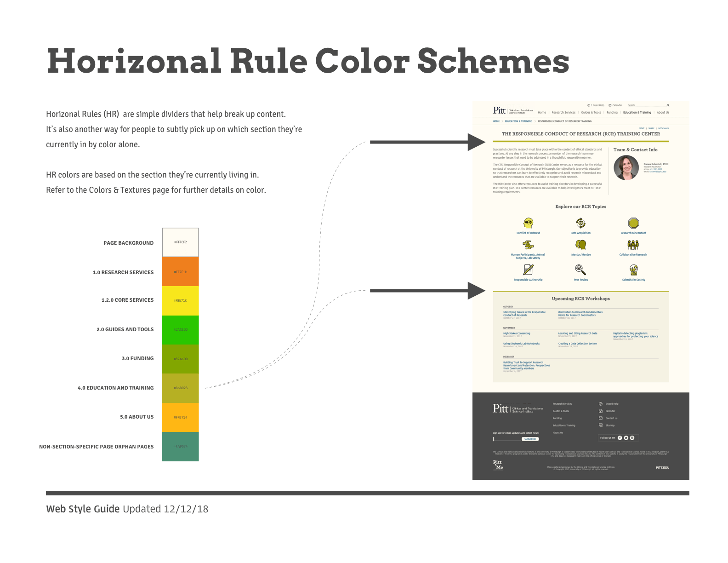Viewport: 728px width, 563px height.
Task: Click the HOME breadcrumb link
Action: point(496,121)
